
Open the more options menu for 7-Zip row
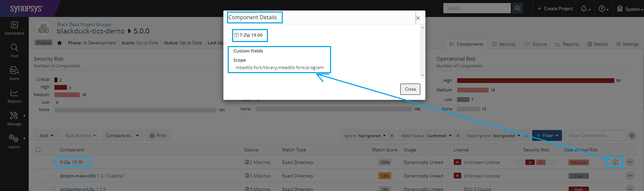630,162
